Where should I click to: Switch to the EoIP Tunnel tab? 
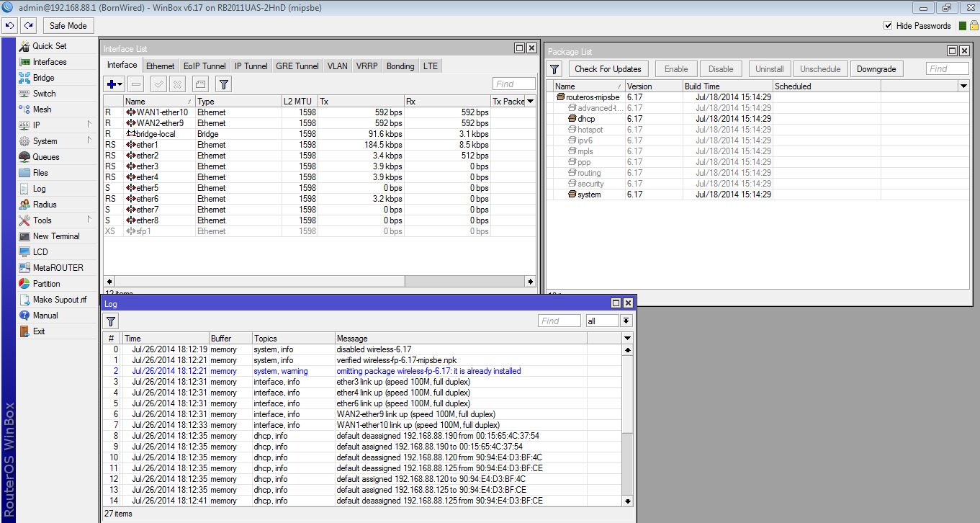(x=205, y=66)
